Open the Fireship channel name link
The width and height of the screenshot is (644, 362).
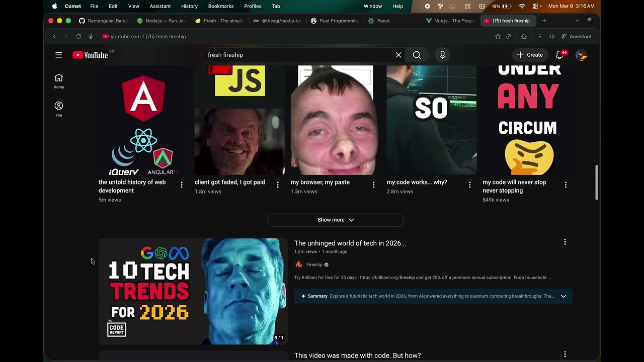[314, 264]
